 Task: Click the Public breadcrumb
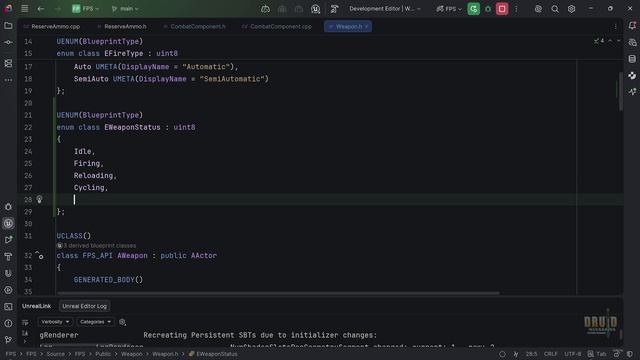[103, 354]
